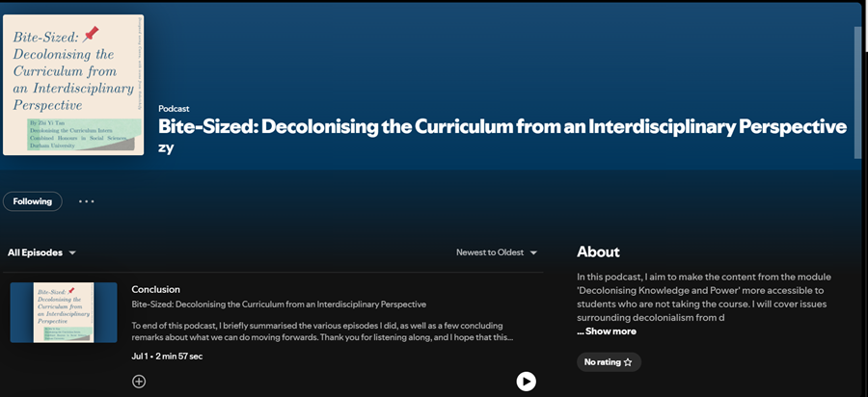Click the main podcast title heading
This screenshot has width=868, height=397.
pyautogui.click(x=502, y=127)
